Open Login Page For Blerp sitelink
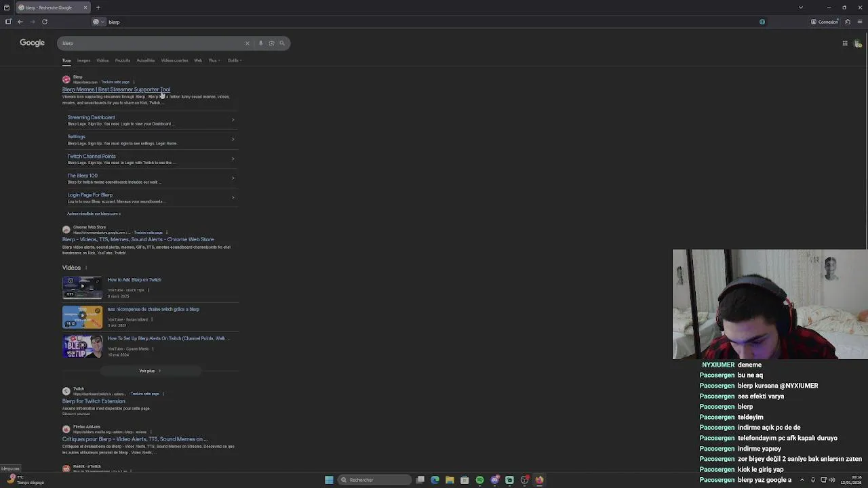This screenshot has width=868, height=488. [x=90, y=195]
